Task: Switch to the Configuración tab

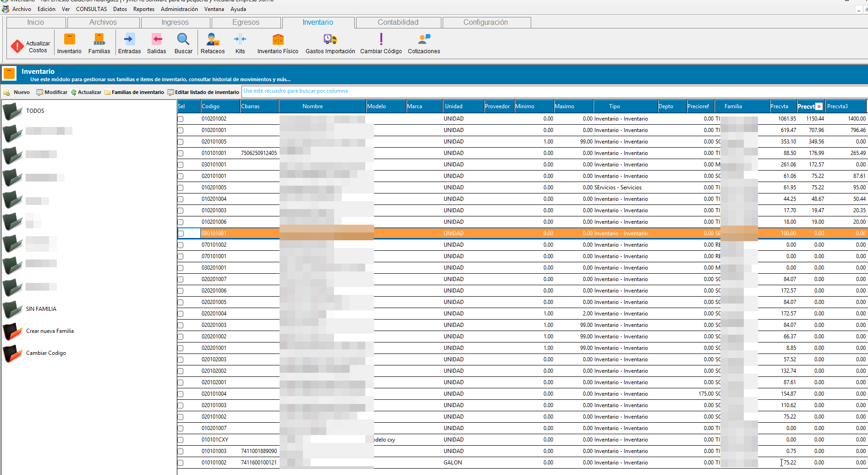Action: pos(486,22)
